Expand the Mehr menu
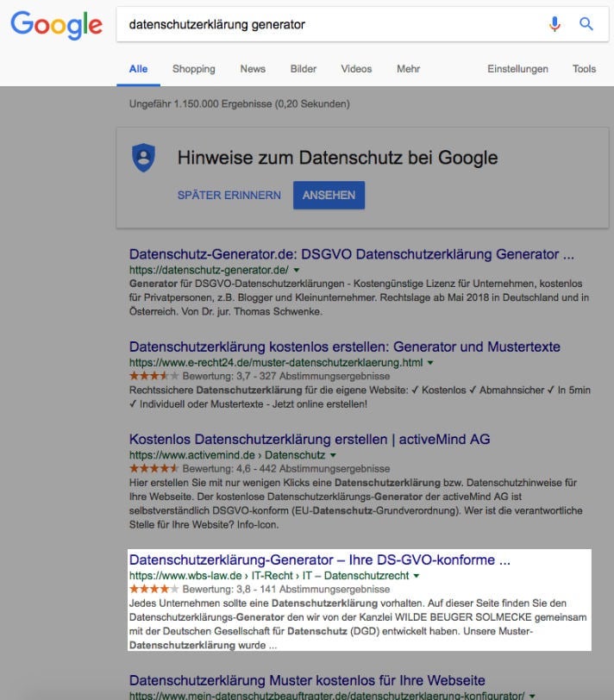The height and width of the screenshot is (700, 614). (408, 69)
